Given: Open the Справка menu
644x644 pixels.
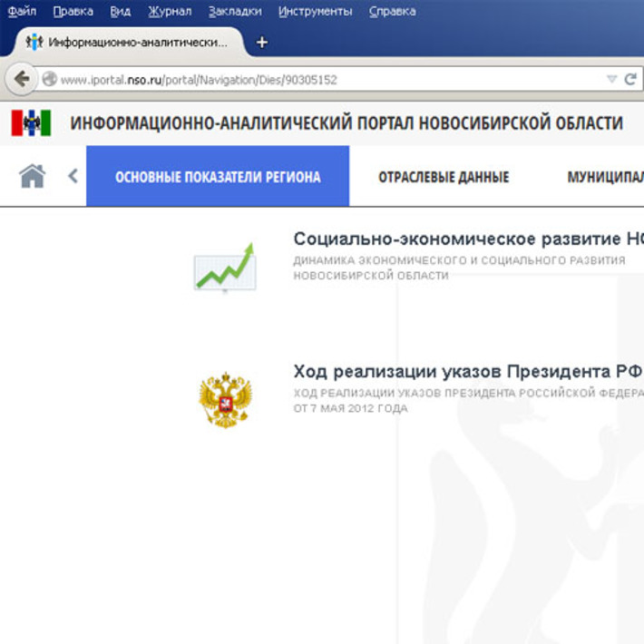Looking at the screenshot, I should [392, 11].
